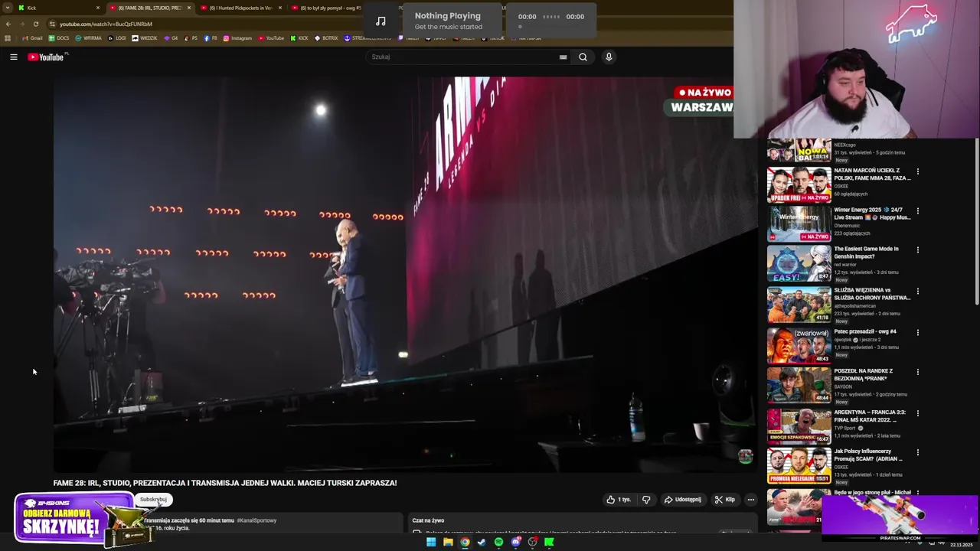Switch to the FAME 28 browser tab
Image resolution: width=980 pixels, height=551 pixels.
click(x=149, y=8)
